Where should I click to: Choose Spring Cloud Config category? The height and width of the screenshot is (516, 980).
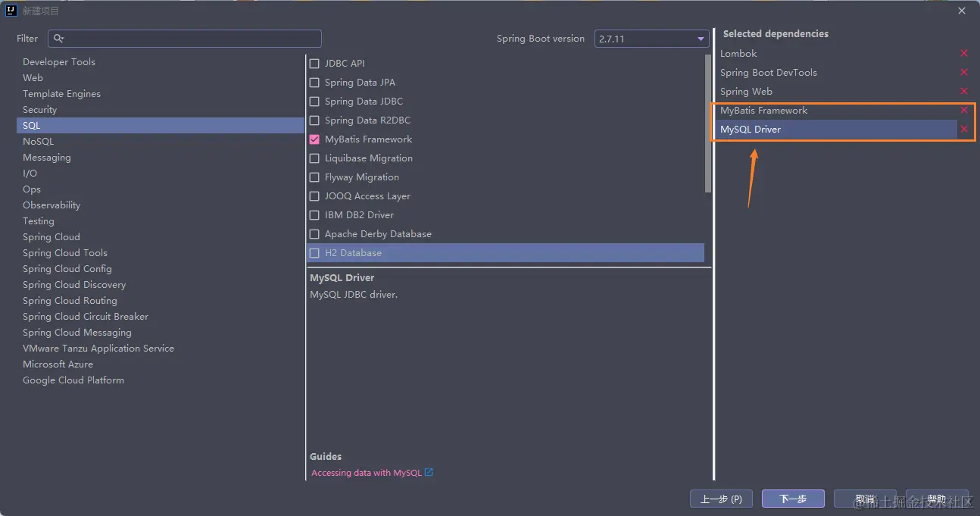pyautogui.click(x=67, y=269)
